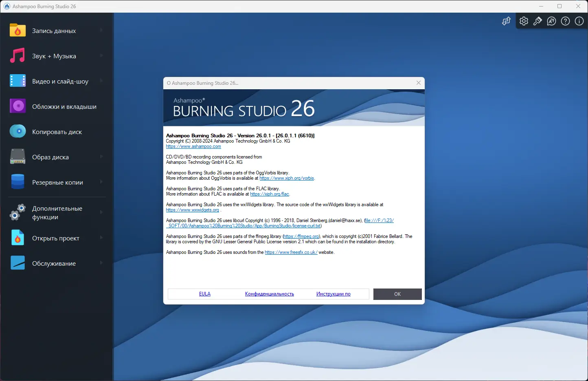
Task: Open the xiph.org/vorbis link
Action: [x=287, y=178]
